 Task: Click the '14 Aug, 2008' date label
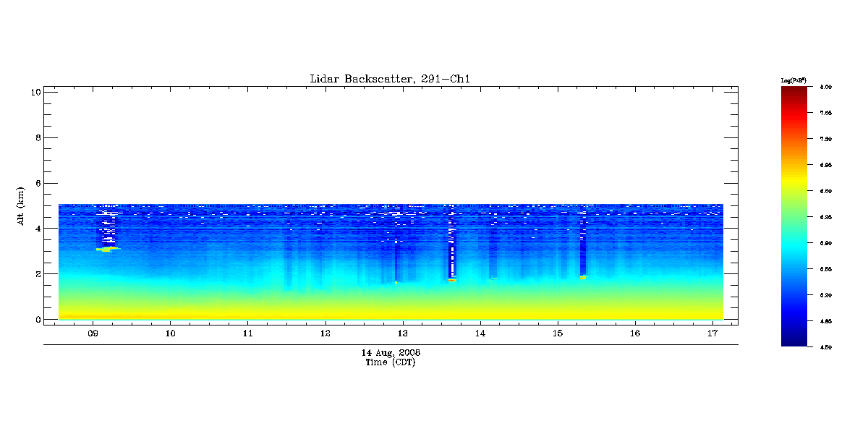point(391,353)
